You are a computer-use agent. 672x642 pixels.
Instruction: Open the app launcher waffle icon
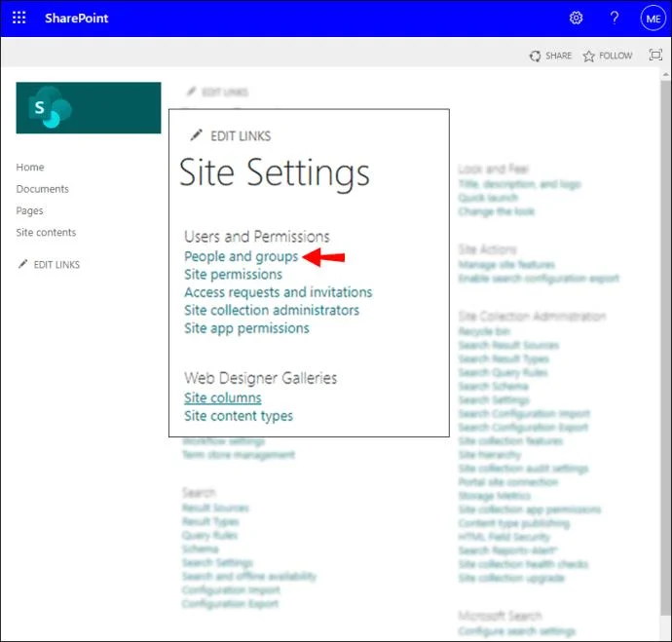point(19,18)
